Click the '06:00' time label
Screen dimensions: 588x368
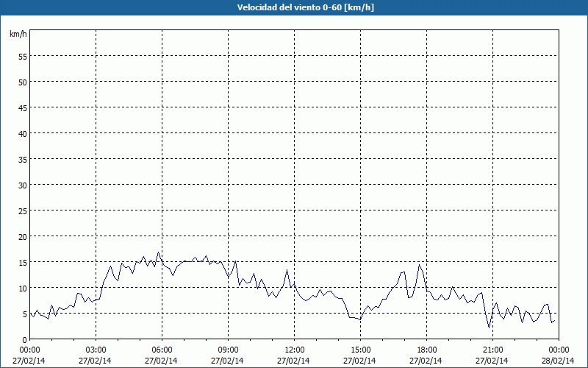tap(162, 350)
